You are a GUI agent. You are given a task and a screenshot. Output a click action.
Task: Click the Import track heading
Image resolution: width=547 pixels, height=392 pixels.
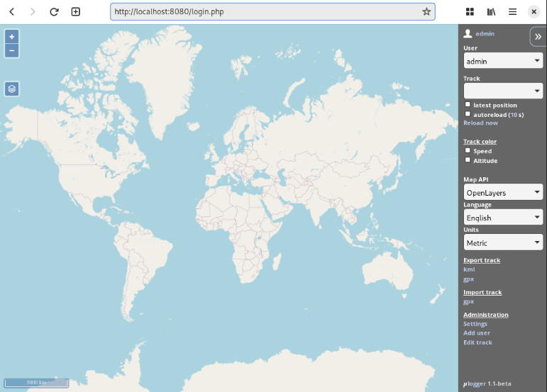(482, 292)
